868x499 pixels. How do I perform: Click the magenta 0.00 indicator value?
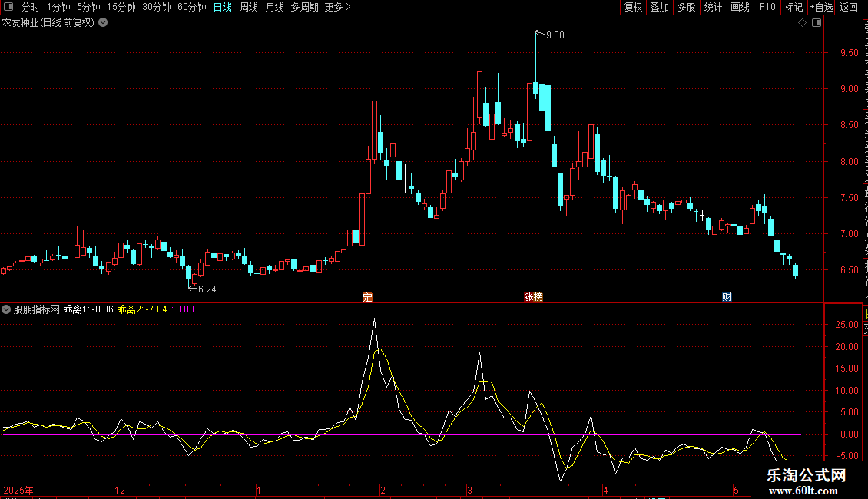[185, 309]
